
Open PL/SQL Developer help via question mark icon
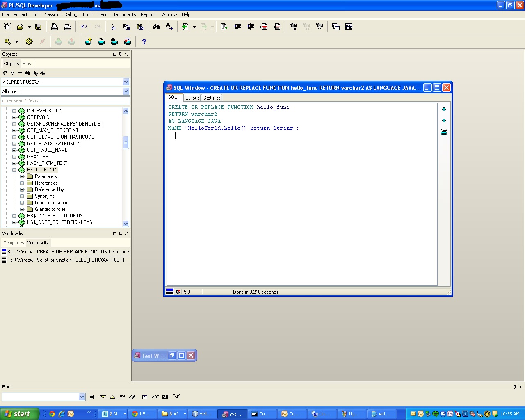144,41
